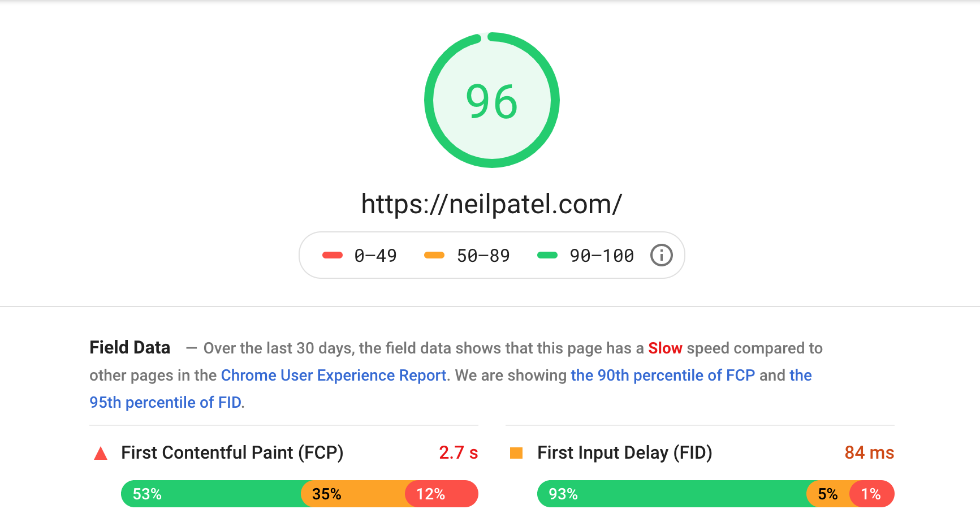The width and height of the screenshot is (980, 522).
Task: Click the green 90–100 legend dash
Action: [x=547, y=255]
